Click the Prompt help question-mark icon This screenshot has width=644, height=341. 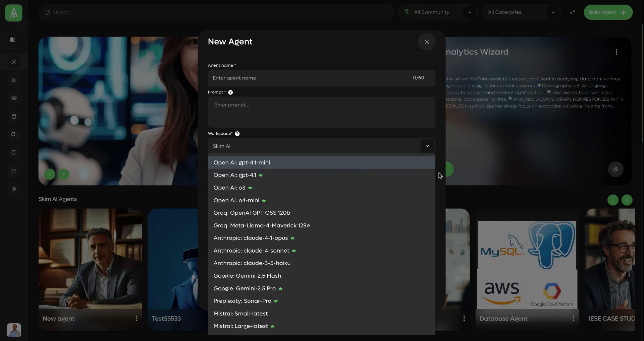pyautogui.click(x=230, y=92)
